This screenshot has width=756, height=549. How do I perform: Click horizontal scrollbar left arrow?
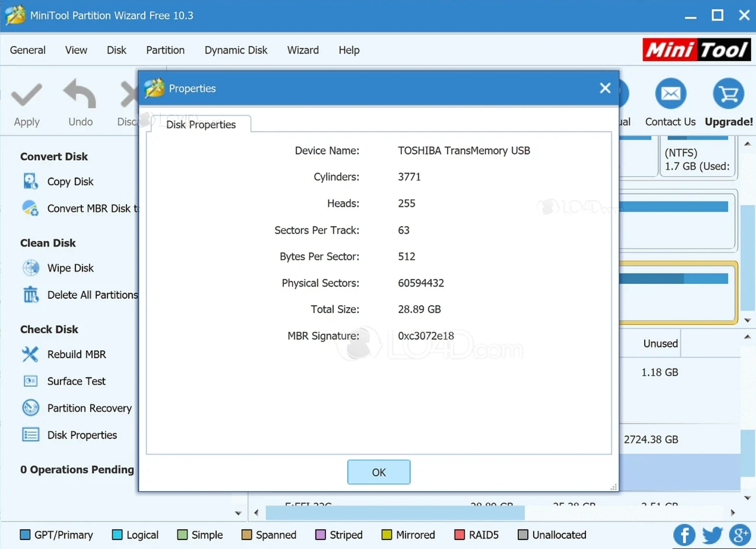(256, 513)
